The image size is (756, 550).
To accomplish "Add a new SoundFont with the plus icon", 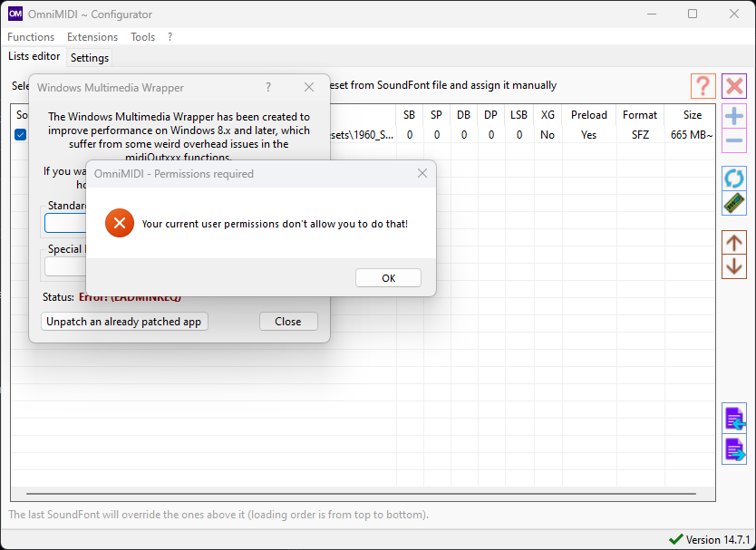I will pyautogui.click(x=734, y=115).
